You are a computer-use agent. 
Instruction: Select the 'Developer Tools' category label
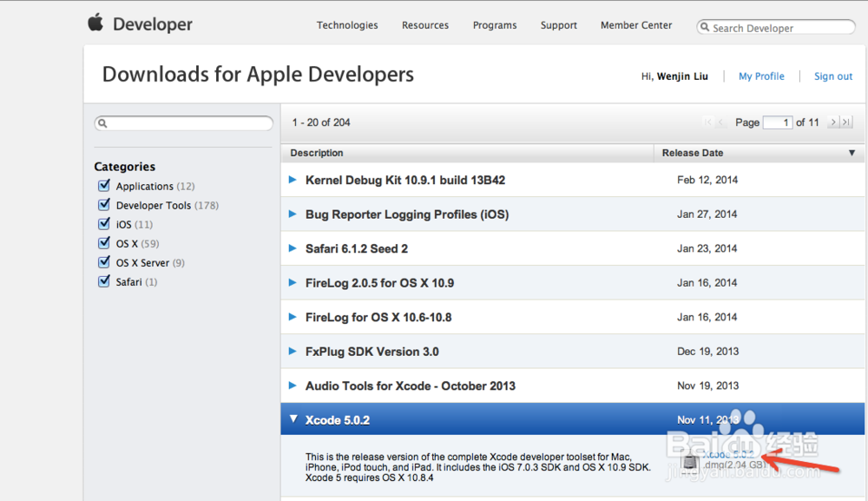coord(154,206)
